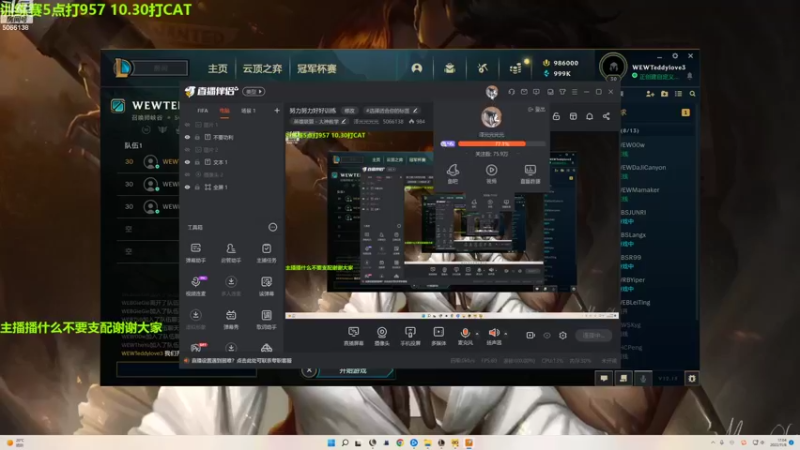800x450 pixels.
Task: Toggle eye visibility for 文本 1 layer
Action: (187, 162)
